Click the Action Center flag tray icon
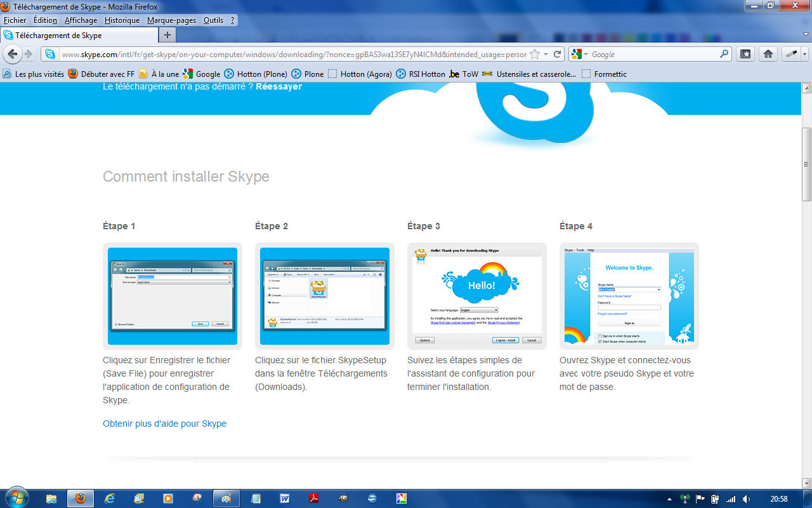The image size is (812, 508). click(700, 499)
